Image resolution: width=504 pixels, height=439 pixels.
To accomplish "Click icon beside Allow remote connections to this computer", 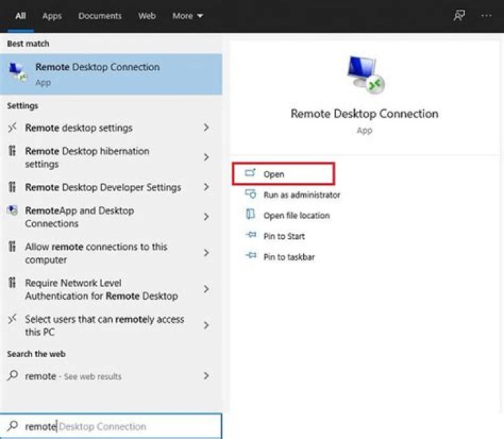I will pyautogui.click(x=12, y=246).
